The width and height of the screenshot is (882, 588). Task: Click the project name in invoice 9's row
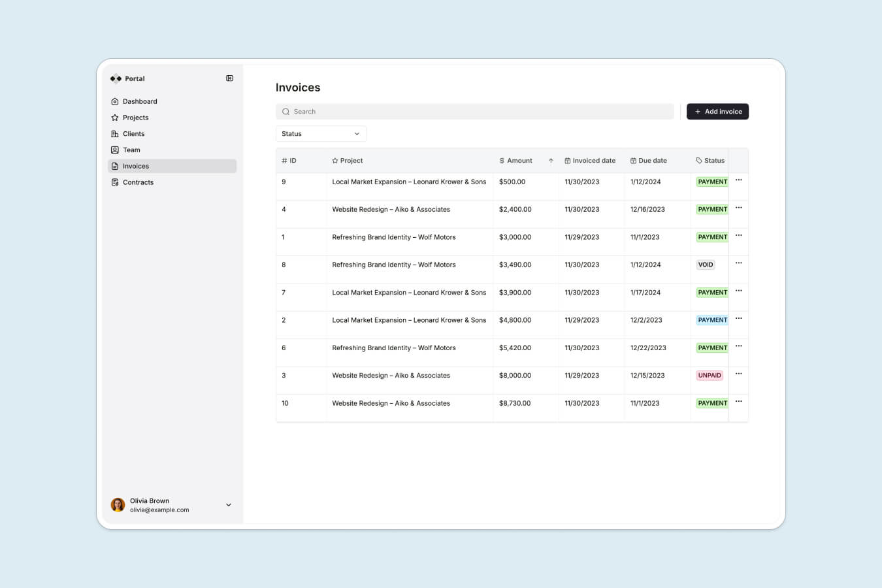coord(409,182)
